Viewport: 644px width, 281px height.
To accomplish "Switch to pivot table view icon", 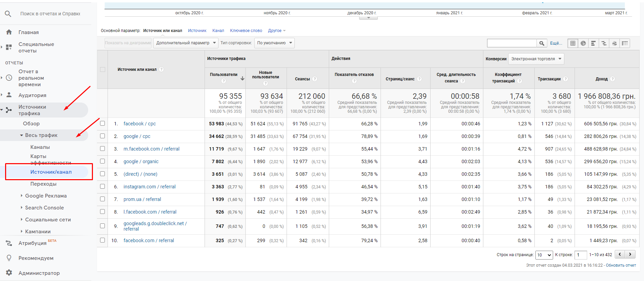I will click(x=625, y=43).
